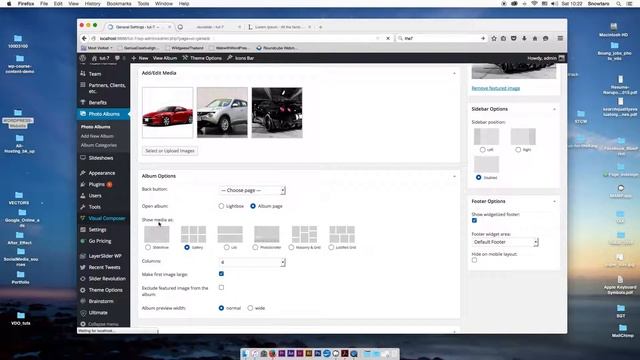Screen dimensions: 640x360
Task: Open Go Pricing in sidebar
Action: click(x=100, y=241)
